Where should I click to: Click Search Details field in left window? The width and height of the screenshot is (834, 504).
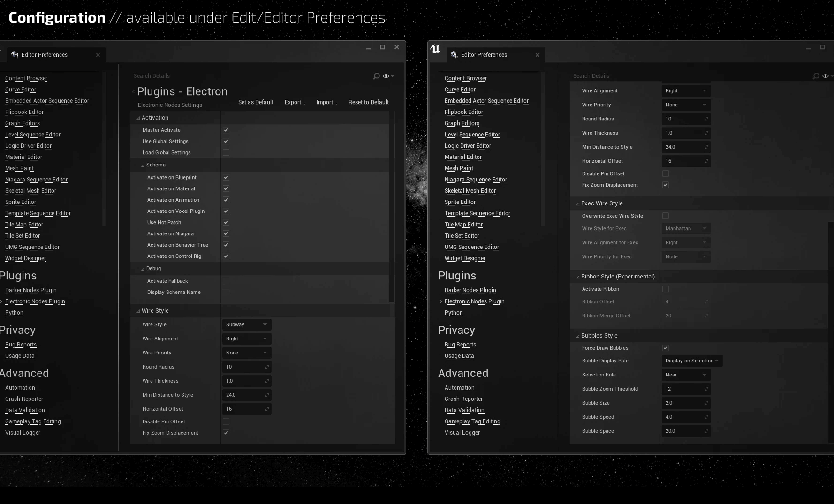click(251, 76)
